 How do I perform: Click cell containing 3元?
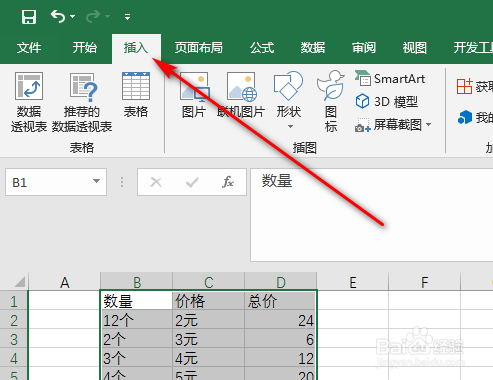click(209, 339)
